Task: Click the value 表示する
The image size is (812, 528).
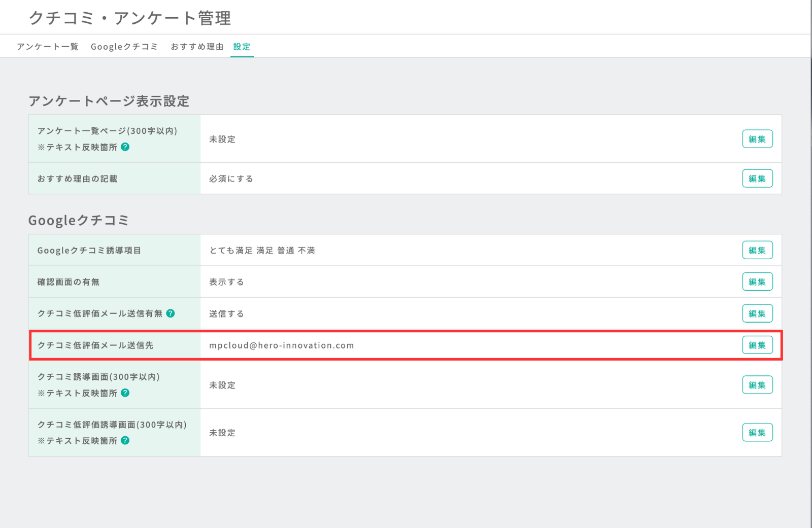Action: point(226,282)
